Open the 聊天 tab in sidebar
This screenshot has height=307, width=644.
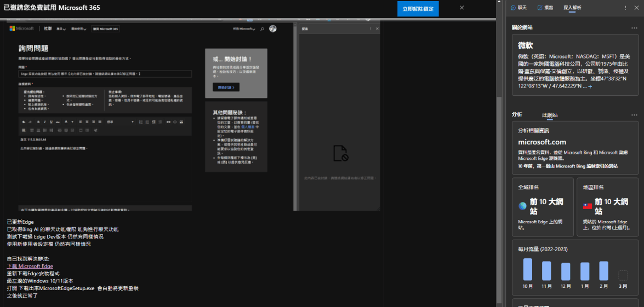coord(518,7)
